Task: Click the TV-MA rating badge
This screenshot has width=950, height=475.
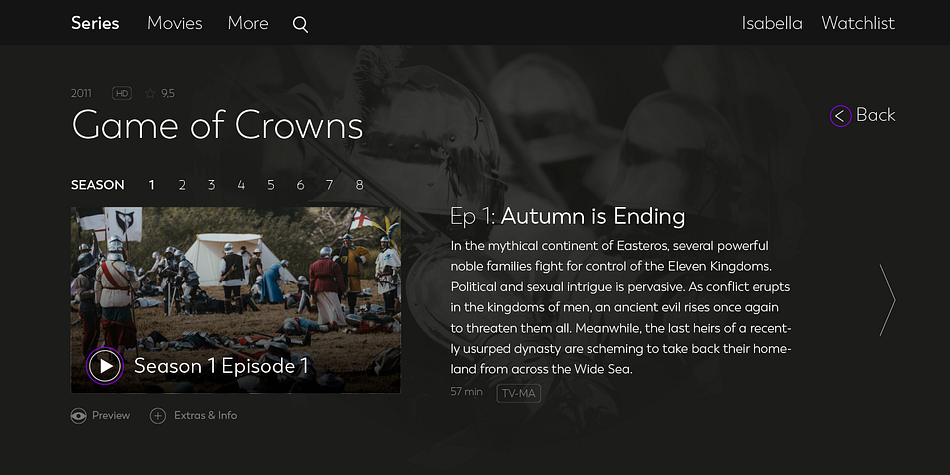Action: [x=519, y=393]
